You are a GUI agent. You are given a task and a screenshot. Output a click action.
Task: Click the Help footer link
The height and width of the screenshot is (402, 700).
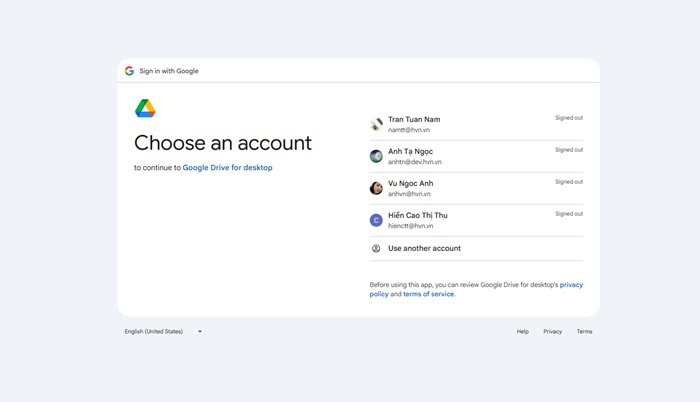(x=523, y=331)
